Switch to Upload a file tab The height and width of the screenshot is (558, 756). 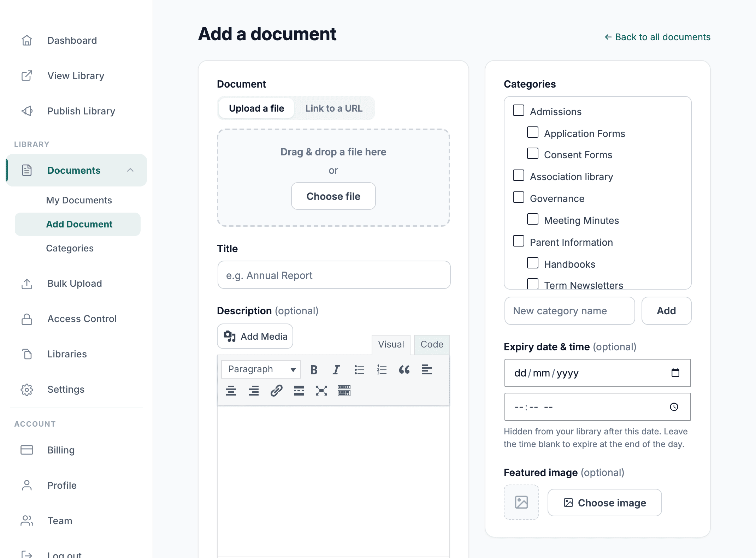coord(256,108)
